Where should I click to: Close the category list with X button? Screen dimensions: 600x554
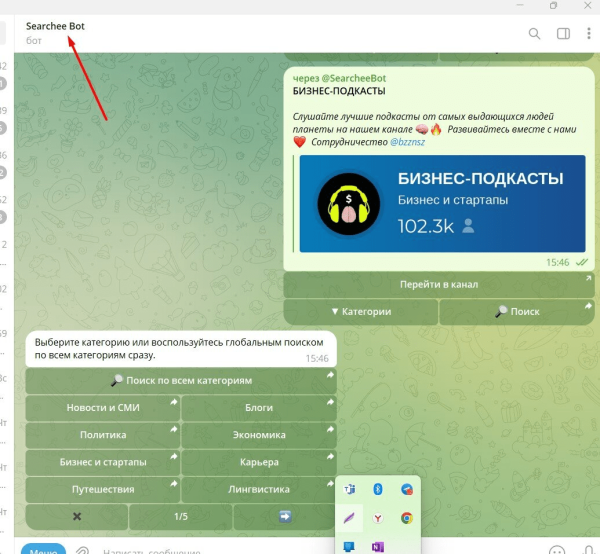tap(77, 517)
